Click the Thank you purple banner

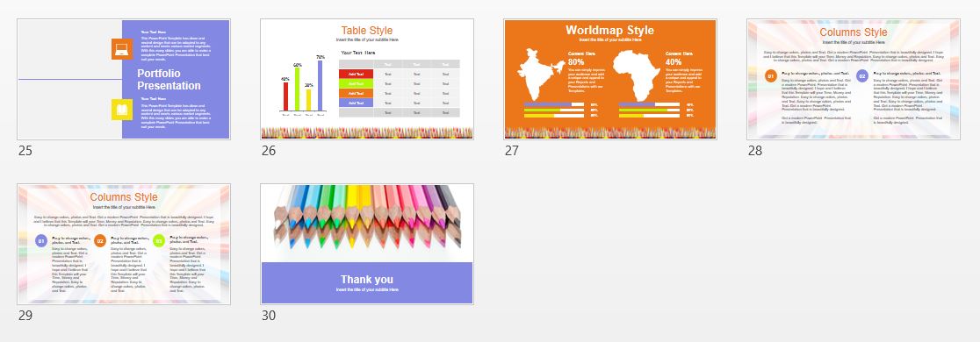(x=367, y=282)
